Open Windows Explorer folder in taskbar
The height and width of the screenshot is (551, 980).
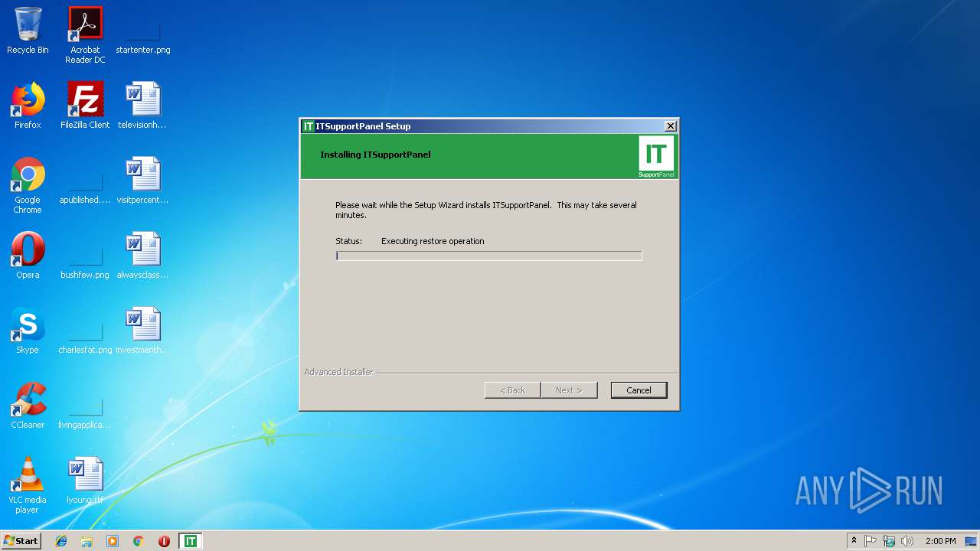coord(87,541)
